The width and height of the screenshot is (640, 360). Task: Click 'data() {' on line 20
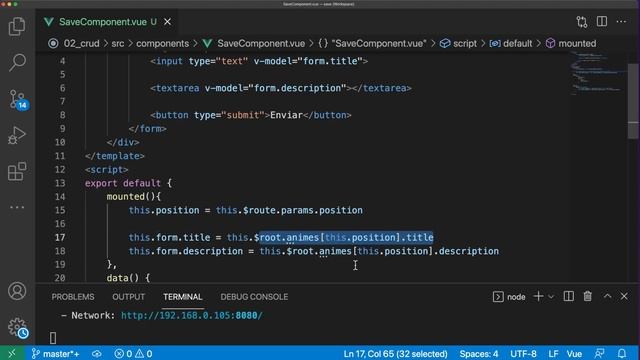[128, 278]
